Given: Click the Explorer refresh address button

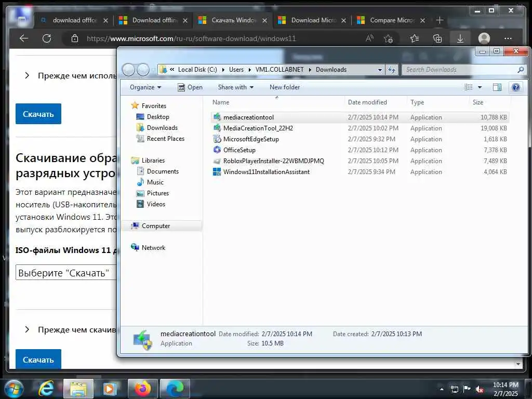Looking at the screenshot, I should coord(392,70).
